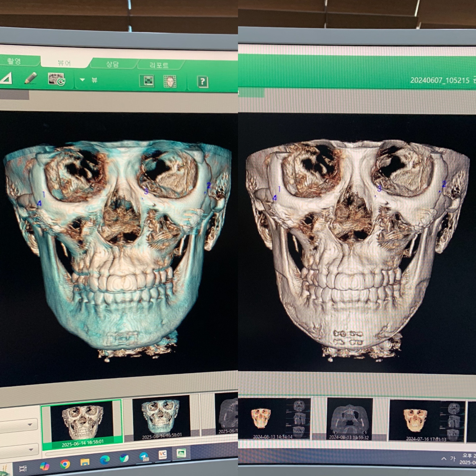Image resolution: width=476 pixels, height=476 pixels.
Task: Switch to the 상담 tab
Action: 112,64
